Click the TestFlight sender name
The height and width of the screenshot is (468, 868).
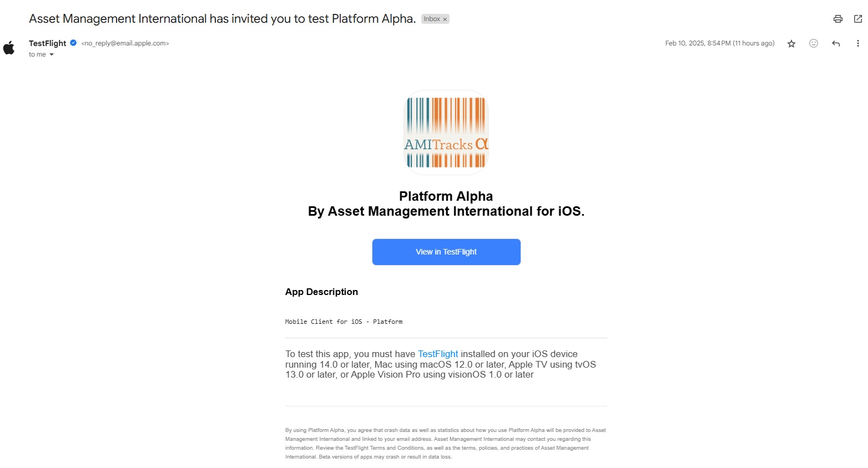47,43
